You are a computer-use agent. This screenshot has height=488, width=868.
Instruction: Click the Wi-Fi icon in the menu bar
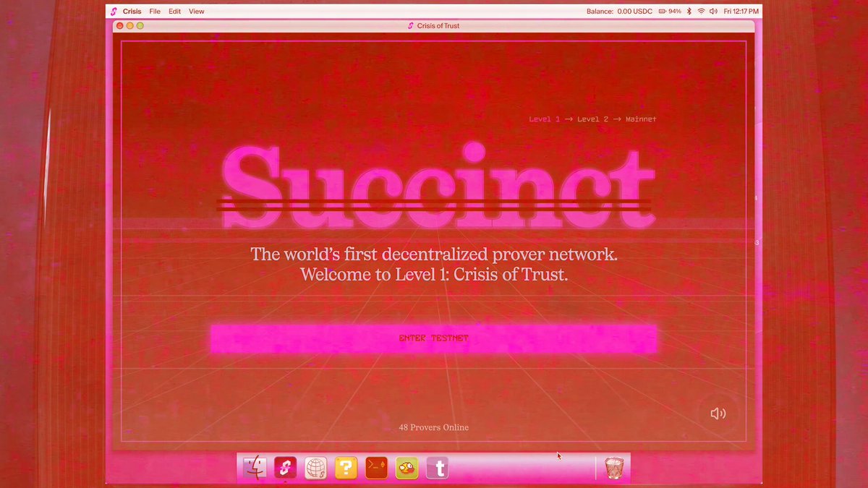701,12
